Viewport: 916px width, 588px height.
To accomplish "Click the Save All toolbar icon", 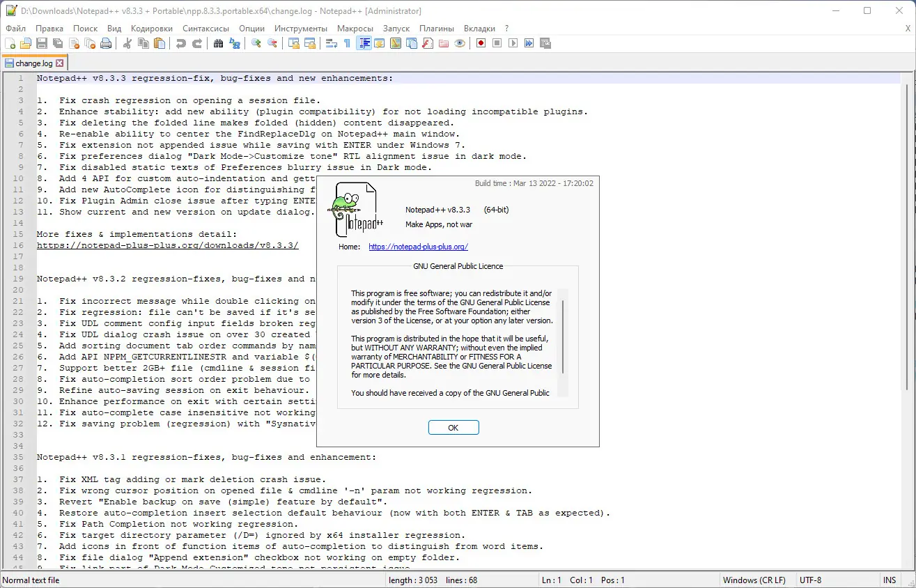I will [x=58, y=43].
